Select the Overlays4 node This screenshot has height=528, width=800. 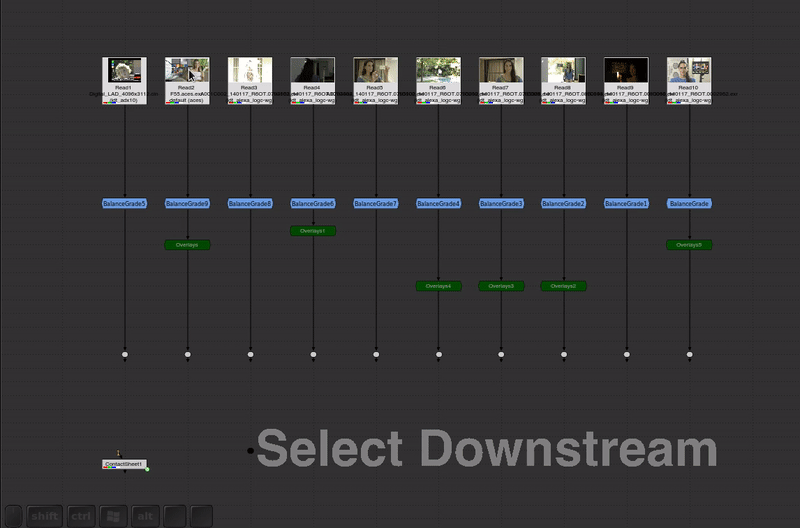click(x=438, y=286)
